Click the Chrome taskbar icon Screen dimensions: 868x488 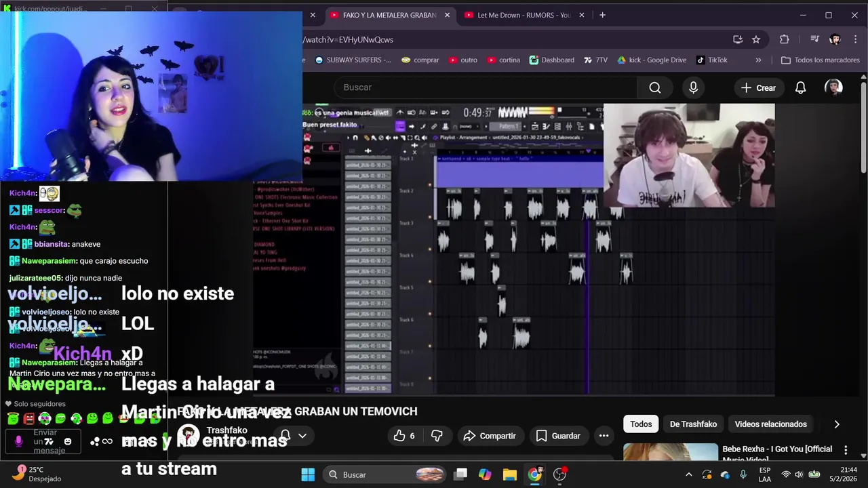pyautogui.click(x=535, y=474)
